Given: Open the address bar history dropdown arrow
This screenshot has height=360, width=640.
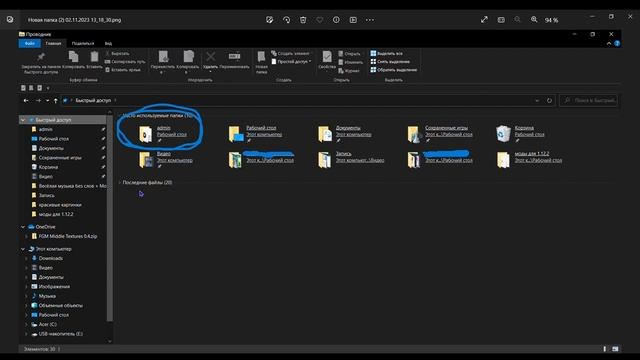Looking at the screenshot, I should 537,100.
